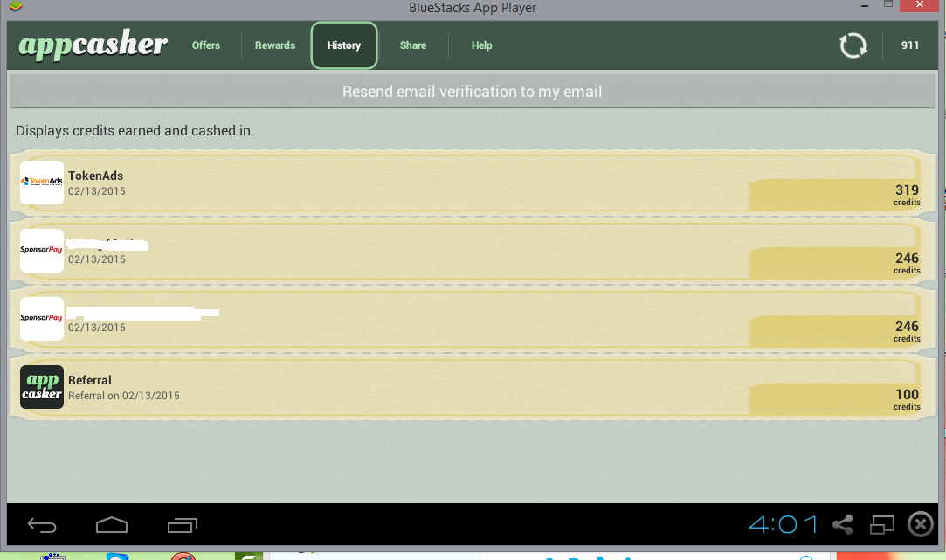Click TokenAds date 02/13/2015
The image size is (946, 560).
97,191
